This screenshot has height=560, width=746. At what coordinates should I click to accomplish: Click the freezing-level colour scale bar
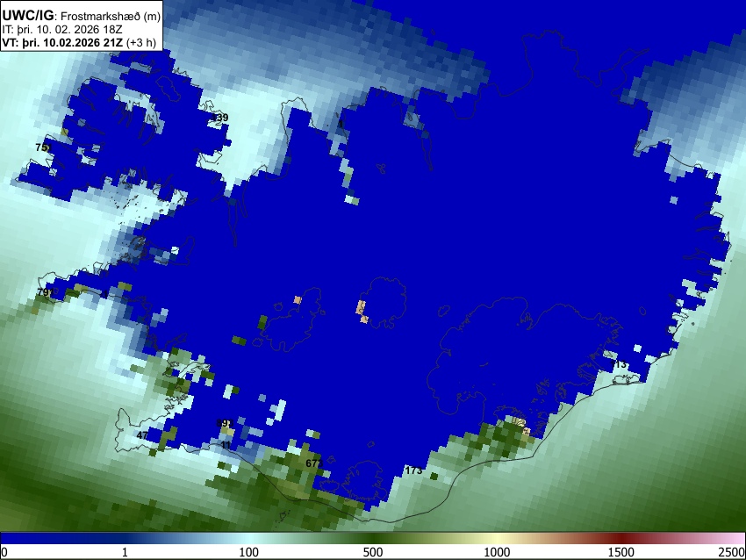373,538
